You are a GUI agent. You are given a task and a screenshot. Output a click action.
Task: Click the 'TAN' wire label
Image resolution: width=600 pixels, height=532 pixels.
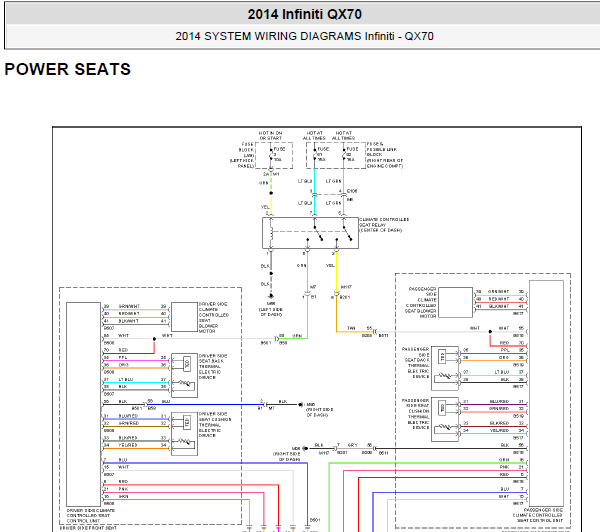point(351,328)
